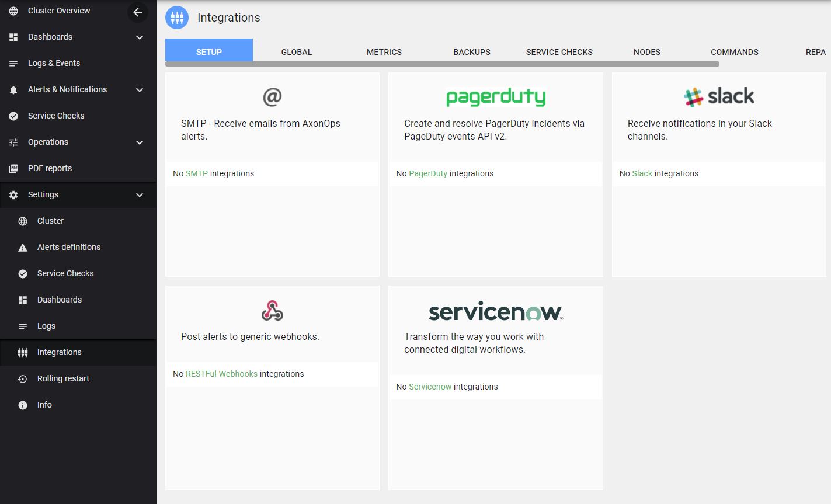Collapse the Settings section chevron
The image size is (831, 504).
point(140,195)
